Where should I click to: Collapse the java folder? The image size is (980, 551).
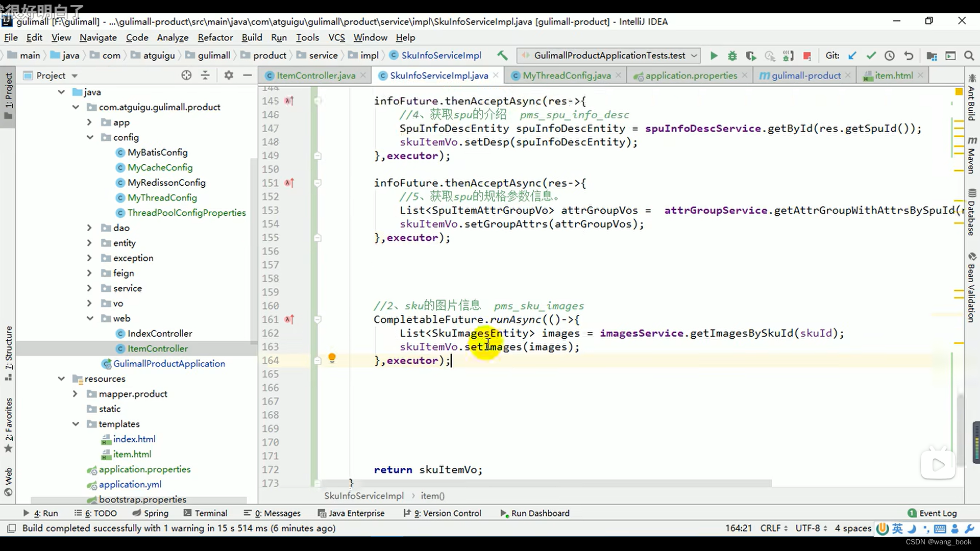click(x=61, y=92)
